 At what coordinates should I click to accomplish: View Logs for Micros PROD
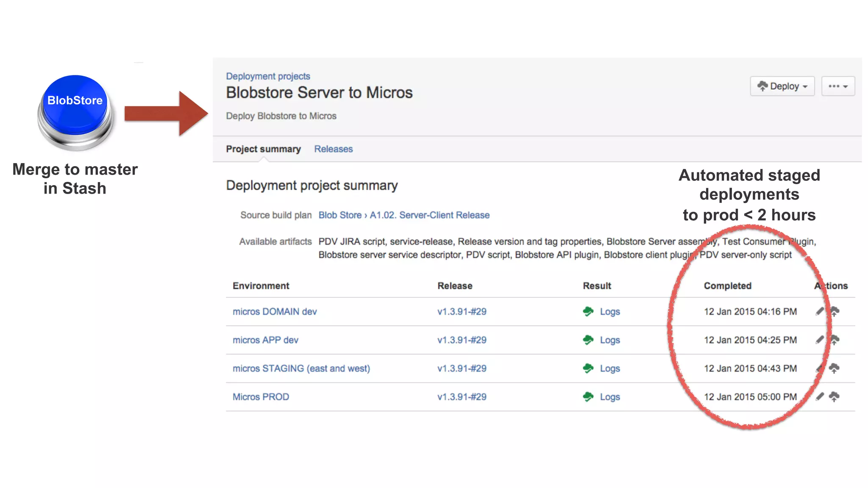[610, 397]
